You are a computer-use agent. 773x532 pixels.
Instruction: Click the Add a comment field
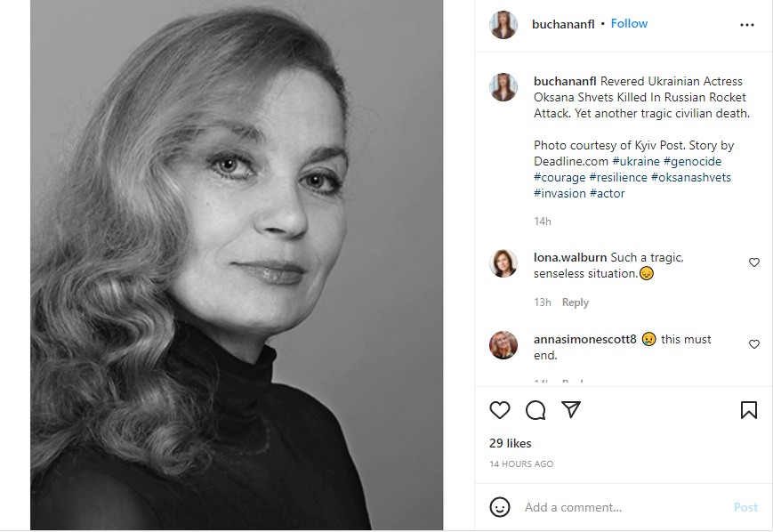pos(623,507)
